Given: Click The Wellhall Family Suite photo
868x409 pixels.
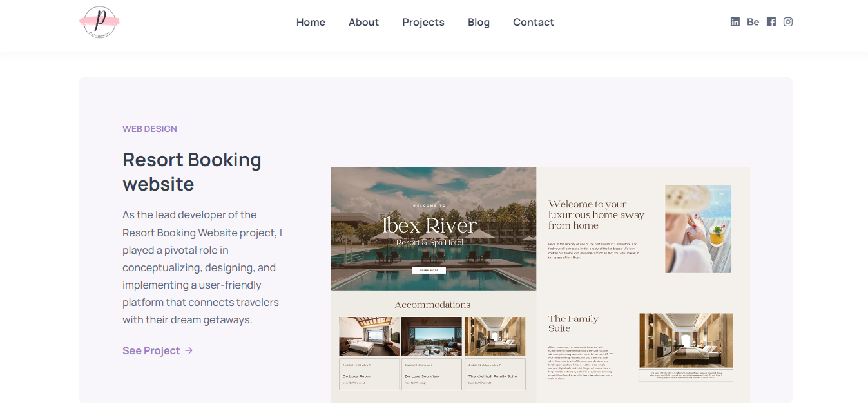Looking at the screenshot, I should click(495, 336).
